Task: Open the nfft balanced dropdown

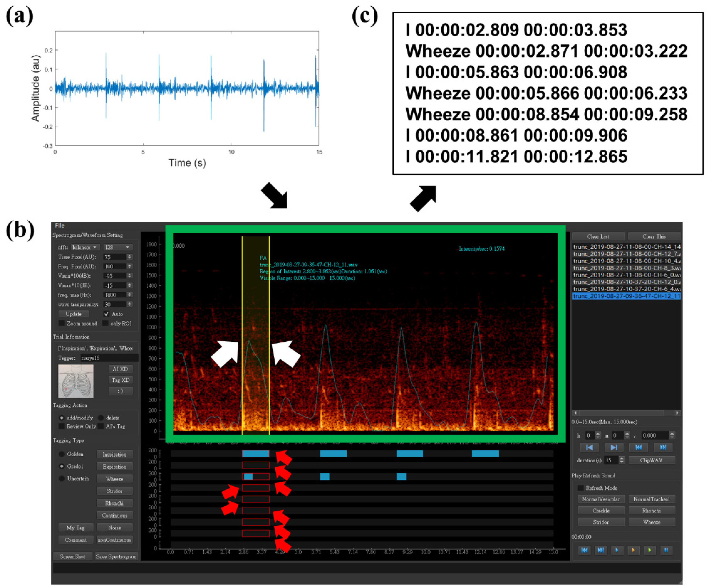Action: (85, 247)
